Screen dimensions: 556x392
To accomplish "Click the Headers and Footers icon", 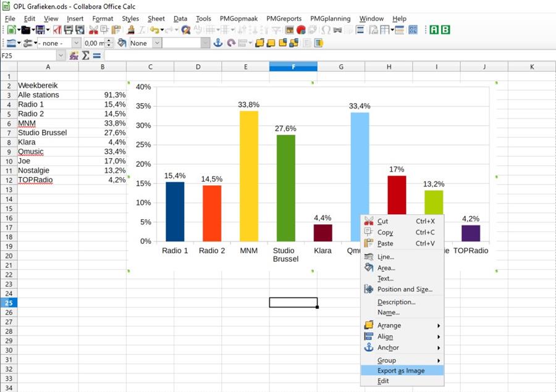I will pyautogui.click(x=360, y=30).
